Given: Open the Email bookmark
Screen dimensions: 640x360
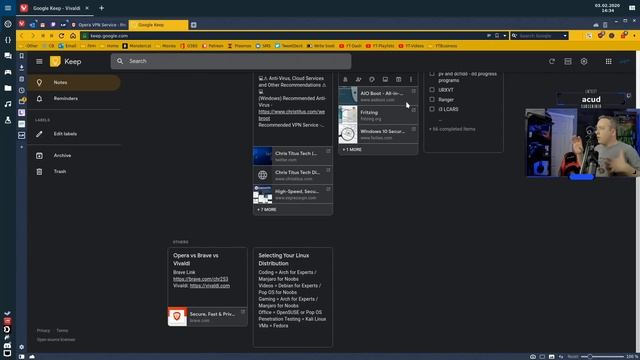Looking at the screenshot, I should tap(67, 46).
